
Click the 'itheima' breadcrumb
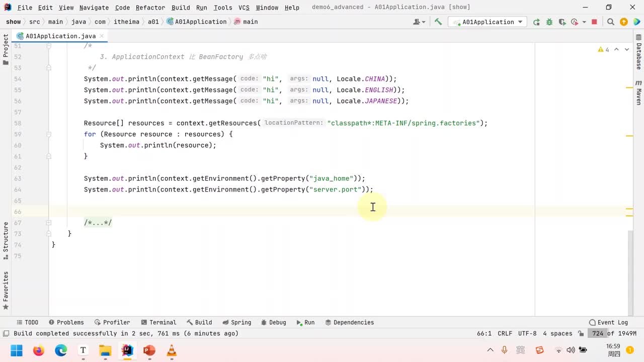127,22
